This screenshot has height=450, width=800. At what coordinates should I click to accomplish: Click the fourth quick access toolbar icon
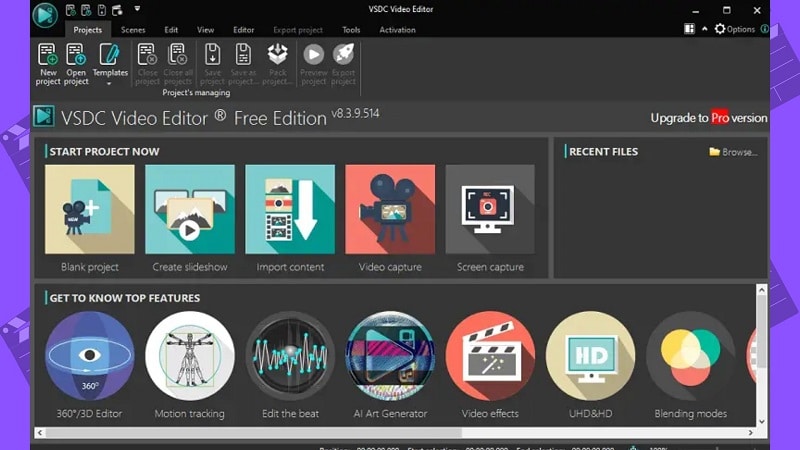point(117,10)
